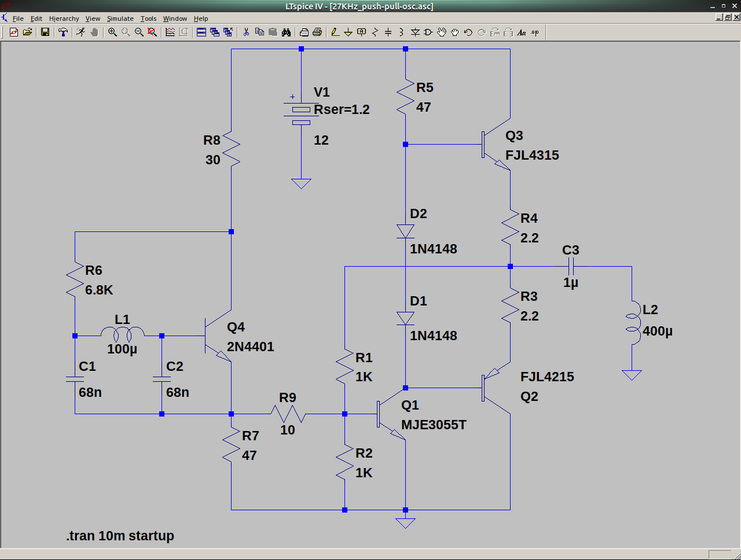Run the simulation with running-man icon

80,32
